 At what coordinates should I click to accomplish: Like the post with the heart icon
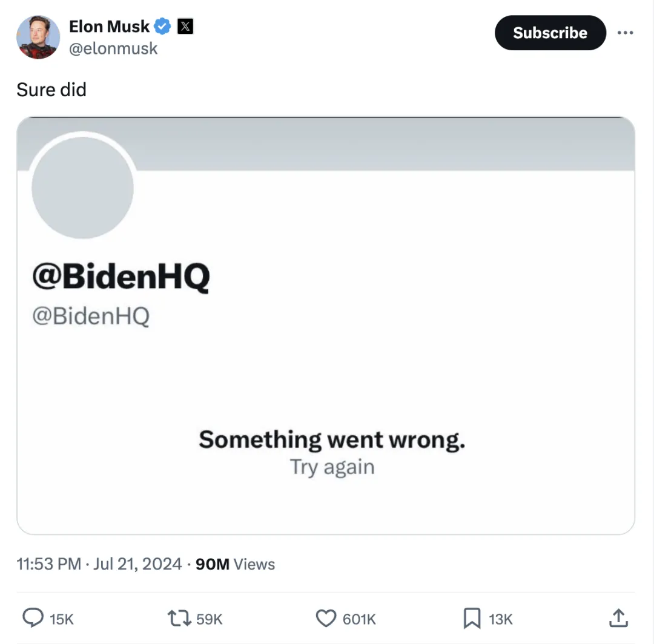(x=326, y=618)
